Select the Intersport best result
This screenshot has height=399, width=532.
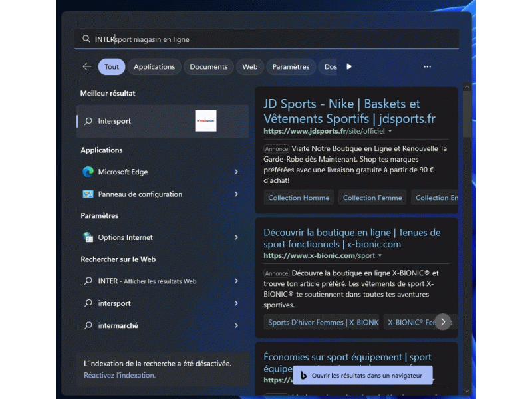click(162, 121)
